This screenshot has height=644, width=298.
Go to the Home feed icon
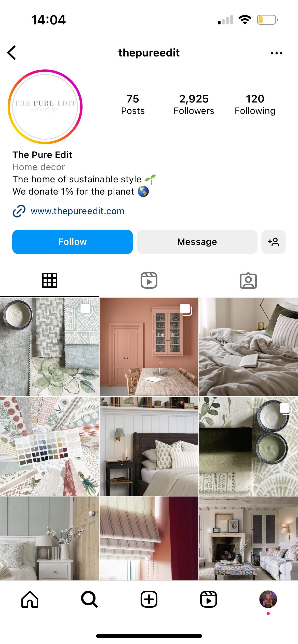pos(30,599)
